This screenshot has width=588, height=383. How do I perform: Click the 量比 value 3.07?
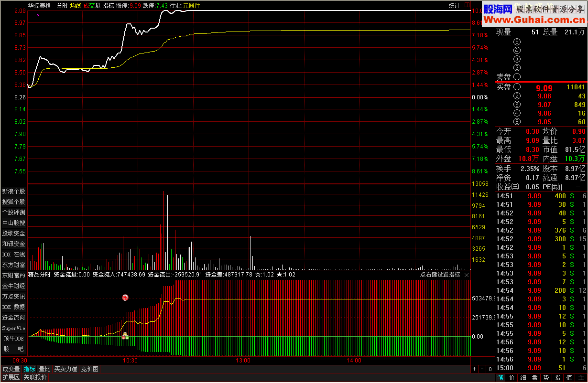(579, 140)
